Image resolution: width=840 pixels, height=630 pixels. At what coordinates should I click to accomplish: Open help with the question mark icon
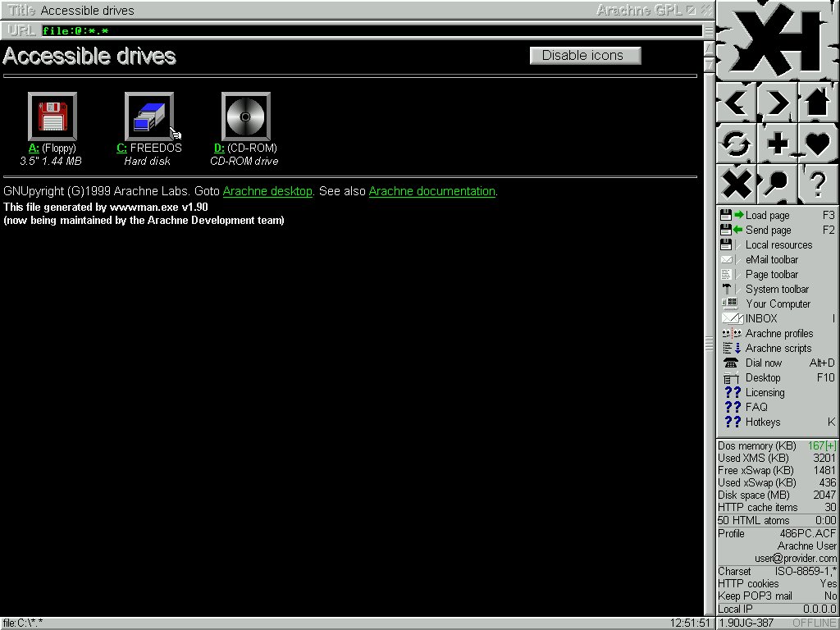[x=817, y=184]
